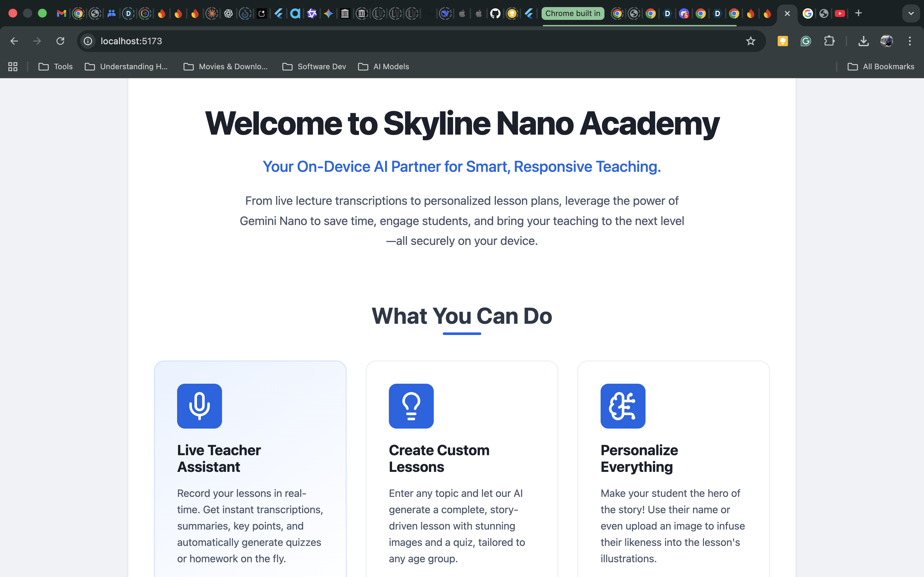Click the lightbulb icon on Create Custom Lessons card

(411, 406)
